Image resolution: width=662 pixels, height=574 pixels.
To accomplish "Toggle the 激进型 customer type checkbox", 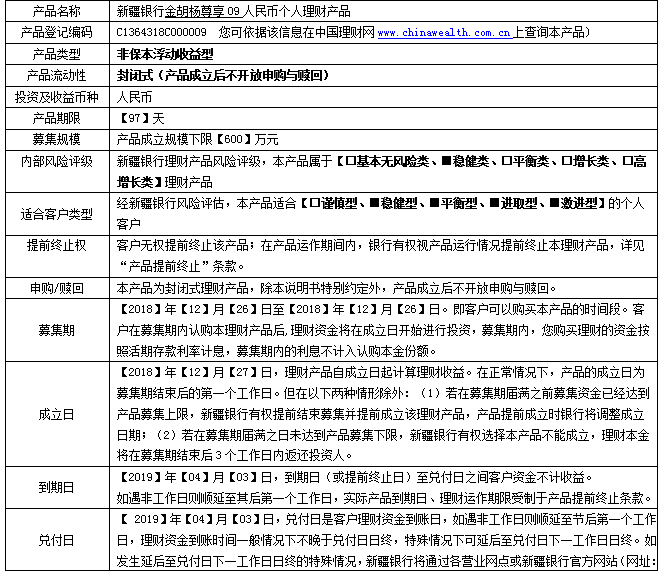I will pyautogui.click(x=554, y=203).
